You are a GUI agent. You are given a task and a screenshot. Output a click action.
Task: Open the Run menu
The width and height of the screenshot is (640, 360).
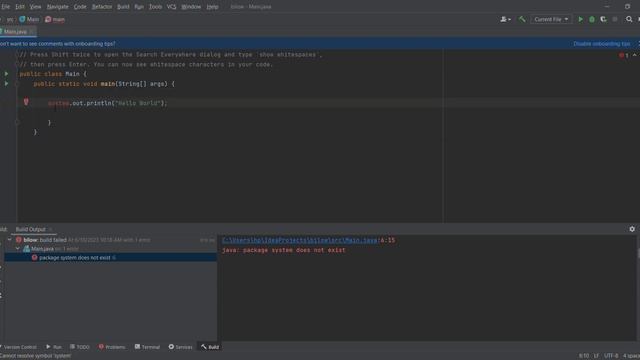(x=139, y=7)
